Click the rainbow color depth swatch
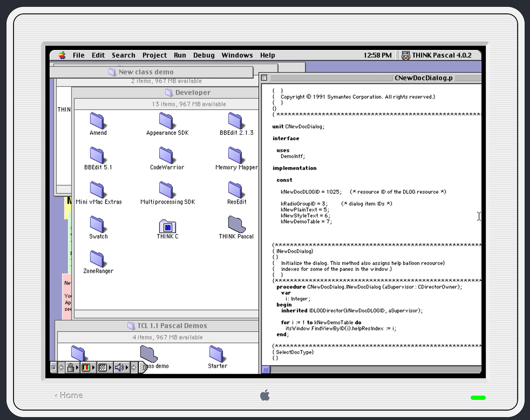 coord(86,367)
